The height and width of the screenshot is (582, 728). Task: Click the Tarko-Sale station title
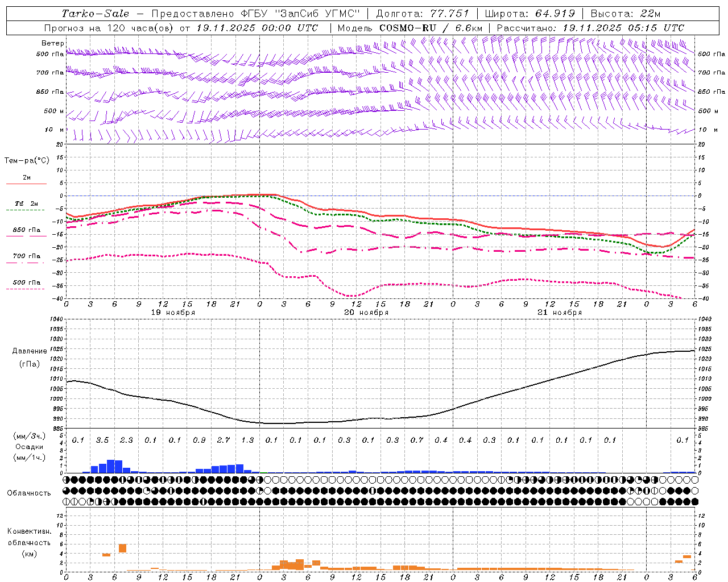click(x=95, y=14)
